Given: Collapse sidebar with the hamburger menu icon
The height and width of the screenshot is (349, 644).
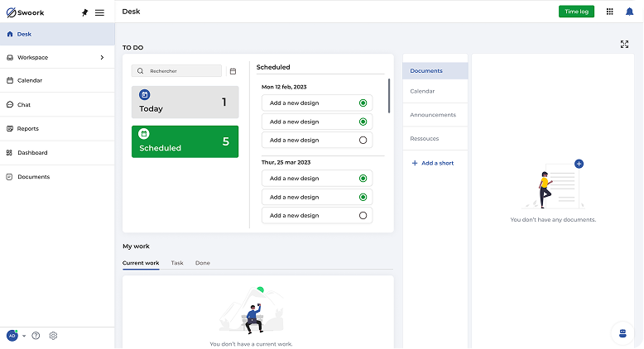Looking at the screenshot, I should (99, 12).
